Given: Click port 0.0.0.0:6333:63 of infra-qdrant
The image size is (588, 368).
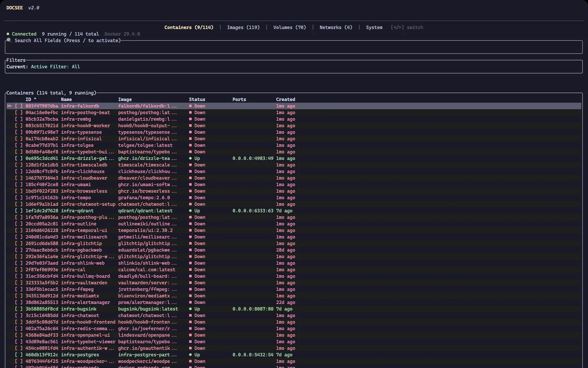Looking at the screenshot, I should coord(253,211).
